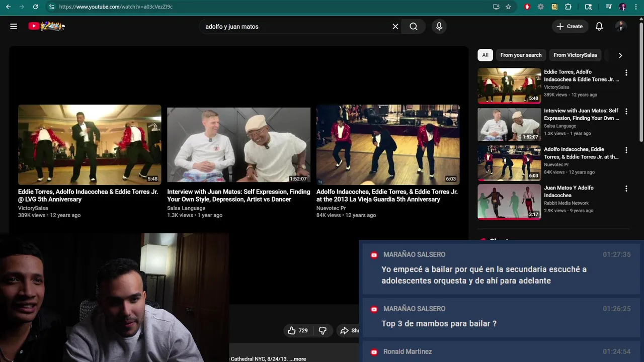Image resolution: width=644 pixels, height=362 pixels.
Task: Open the Chrome profile avatar
Action: pos(622,7)
